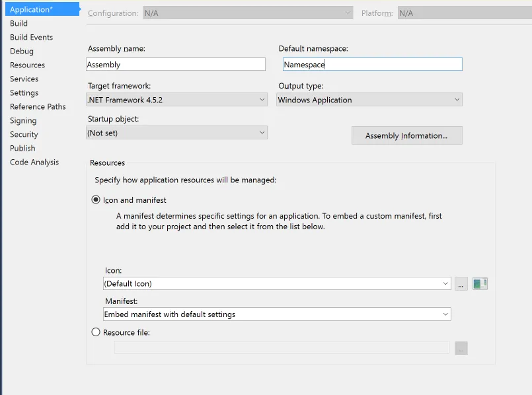
Task: Select the Resource file radio option
Action: (x=96, y=333)
